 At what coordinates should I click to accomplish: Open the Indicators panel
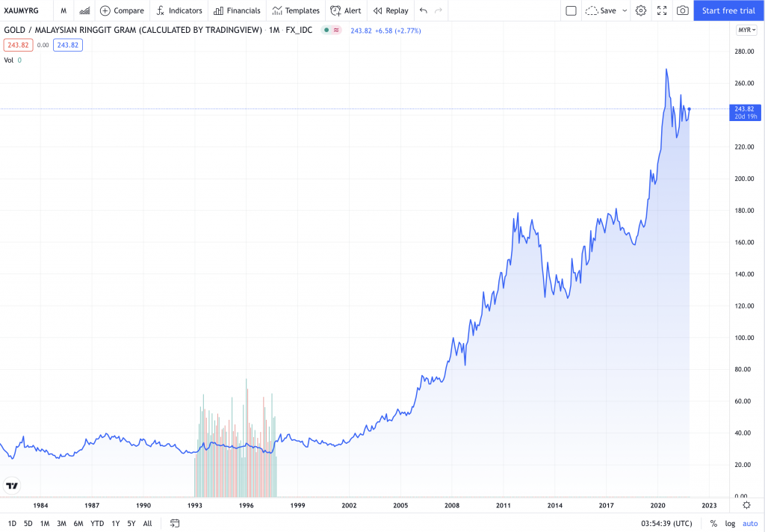coord(179,10)
